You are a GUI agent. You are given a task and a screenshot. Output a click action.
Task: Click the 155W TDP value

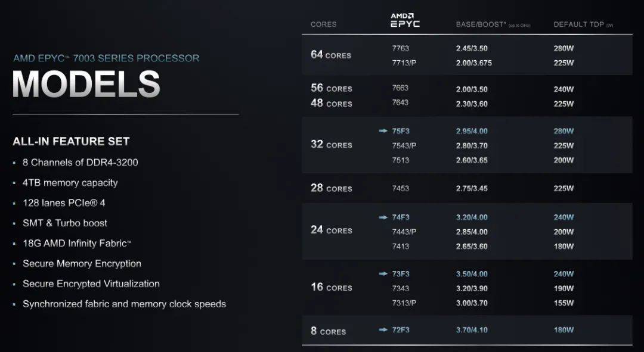pyautogui.click(x=563, y=303)
